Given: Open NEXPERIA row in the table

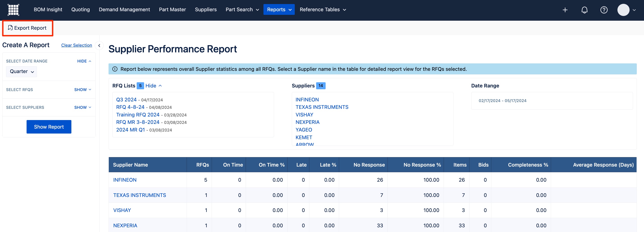Looking at the screenshot, I should coord(125,225).
